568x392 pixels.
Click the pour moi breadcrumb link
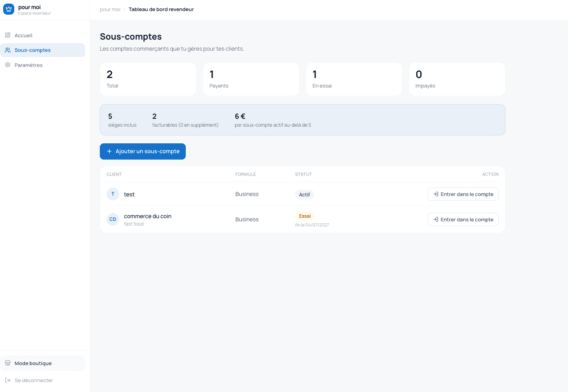point(110,9)
